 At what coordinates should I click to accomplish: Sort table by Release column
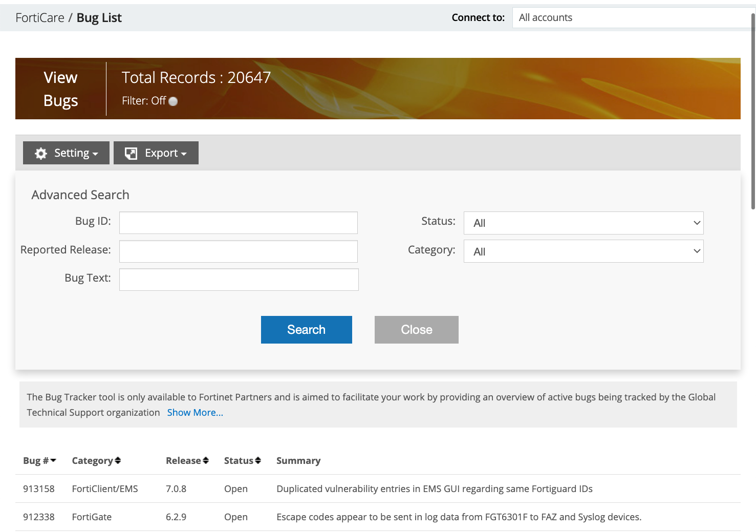pyautogui.click(x=187, y=461)
